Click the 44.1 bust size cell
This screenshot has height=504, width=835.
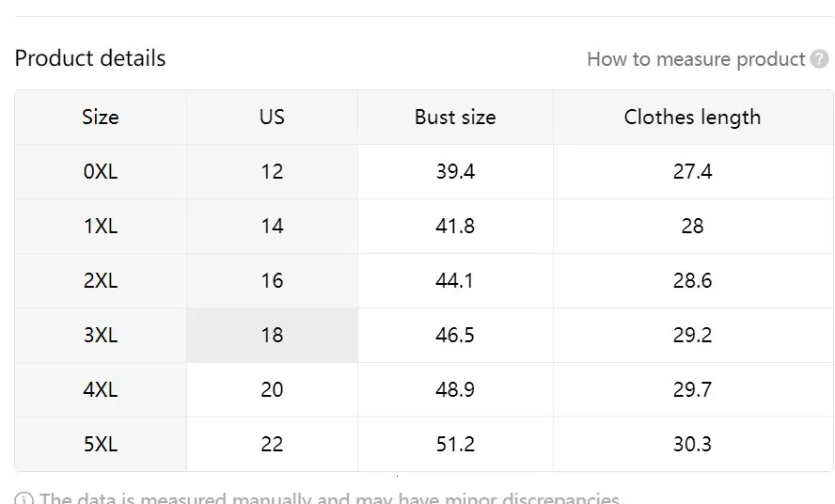(x=455, y=280)
